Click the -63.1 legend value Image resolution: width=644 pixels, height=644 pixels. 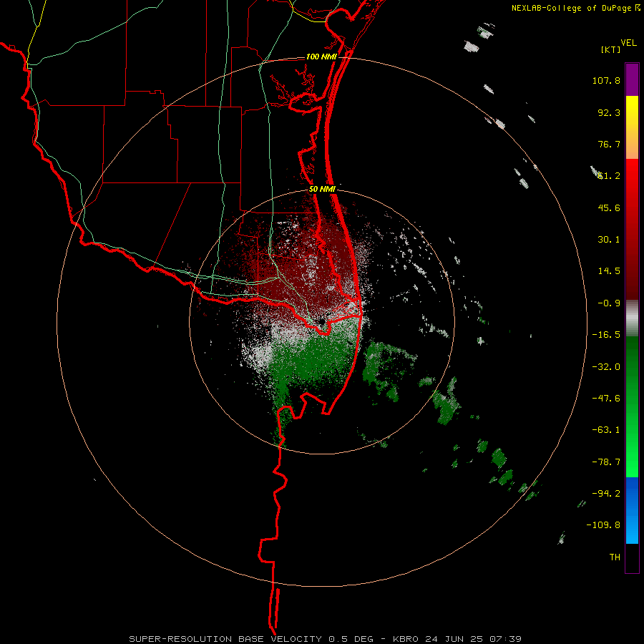606,430
